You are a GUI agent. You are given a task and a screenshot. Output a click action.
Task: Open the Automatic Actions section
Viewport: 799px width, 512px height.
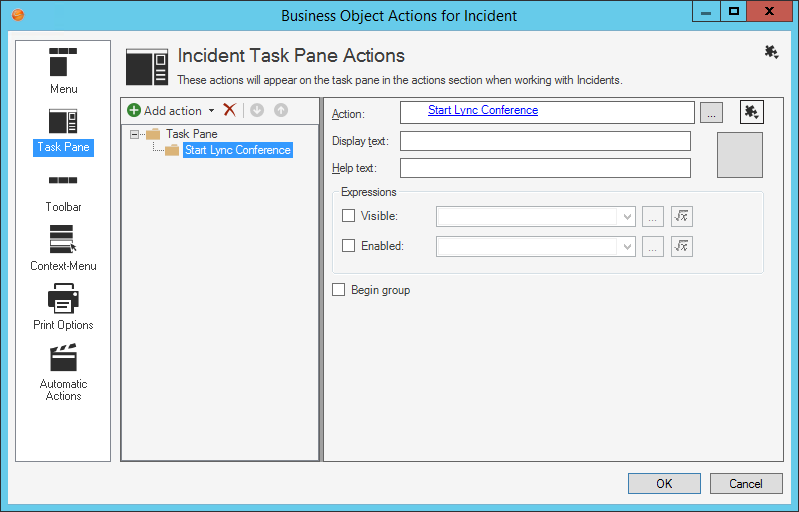point(63,373)
